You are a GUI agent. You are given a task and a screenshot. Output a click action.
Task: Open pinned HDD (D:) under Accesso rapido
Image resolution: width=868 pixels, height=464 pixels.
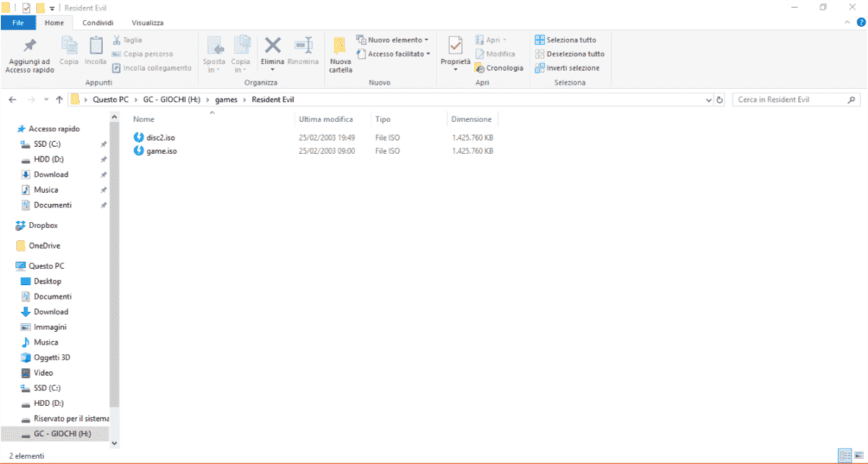pyautogui.click(x=49, y=160)
